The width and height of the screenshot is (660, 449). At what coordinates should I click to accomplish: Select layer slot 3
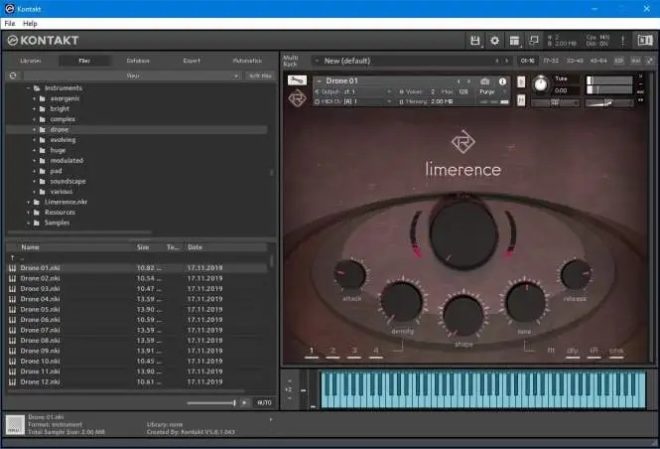354,352
